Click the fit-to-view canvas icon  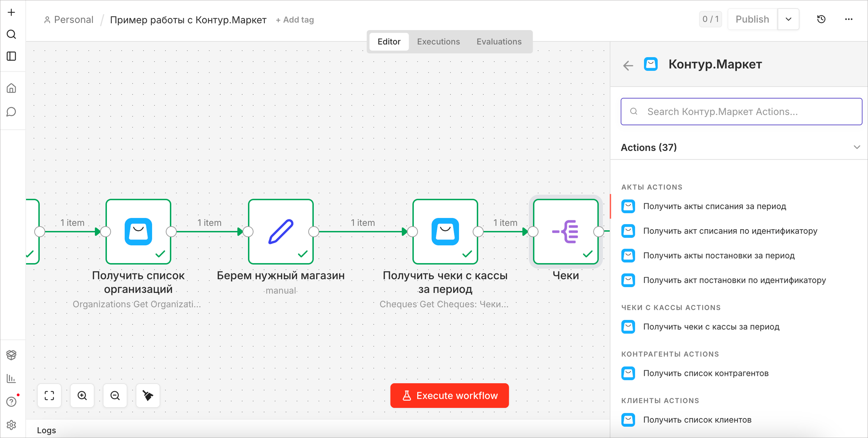tap(49, 396)
